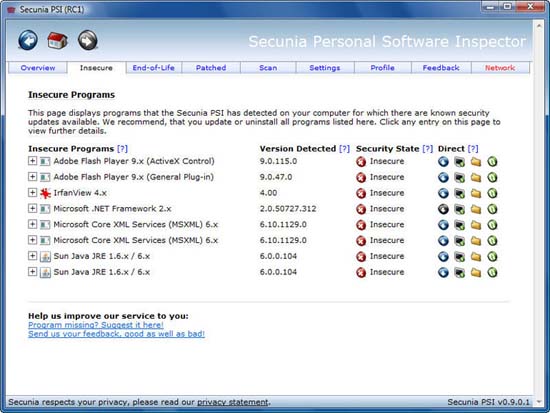Click monitor uninstall icon for IrfanView 4.x
550x413 pixels.
tap(460, 193)
